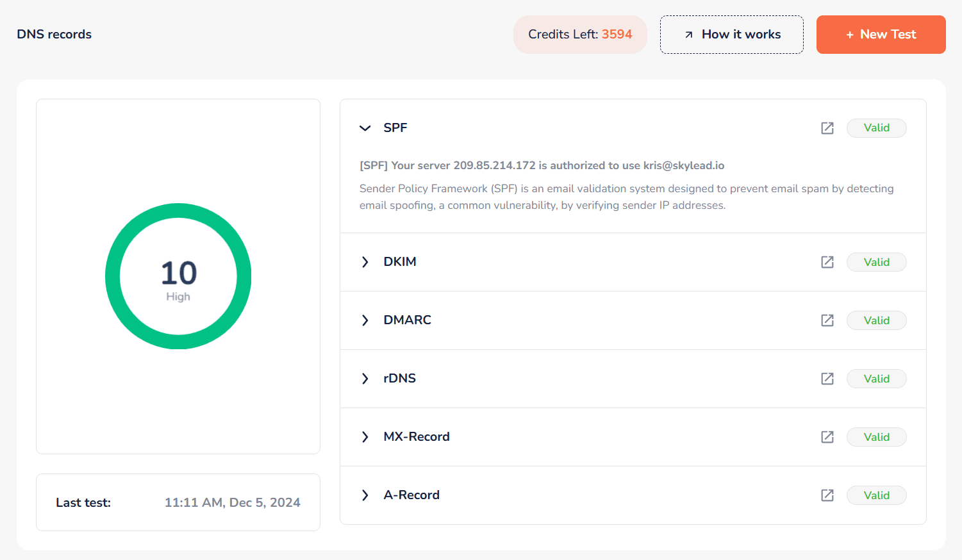Expand the DKIM section chevron

coord(365,262)
